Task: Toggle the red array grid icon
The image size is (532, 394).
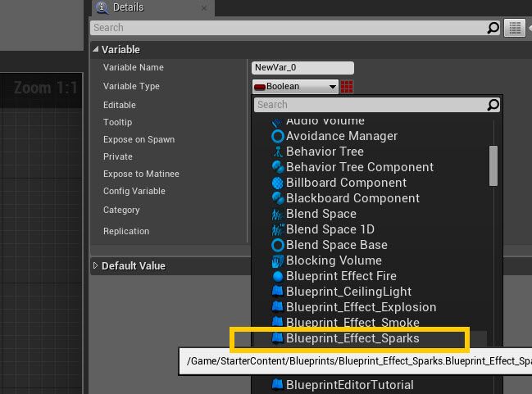Action: [347, 87]
